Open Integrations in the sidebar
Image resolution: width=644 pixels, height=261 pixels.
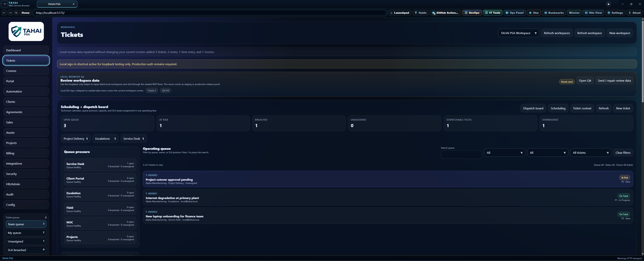point(26,163)
